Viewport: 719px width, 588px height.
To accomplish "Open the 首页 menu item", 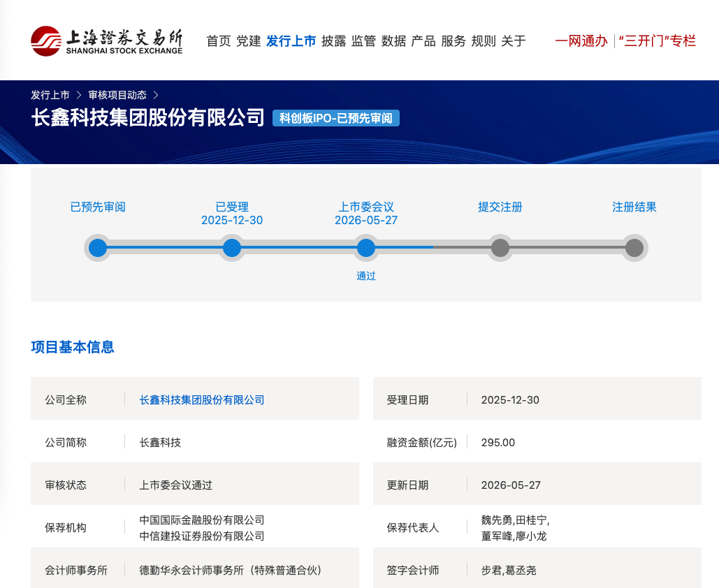I will [219, 41].
